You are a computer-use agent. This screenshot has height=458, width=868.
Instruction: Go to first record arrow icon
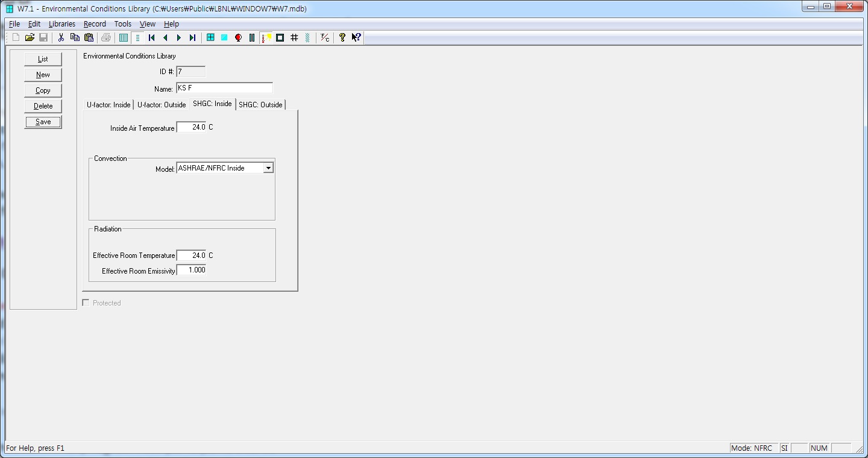point(152,37)
